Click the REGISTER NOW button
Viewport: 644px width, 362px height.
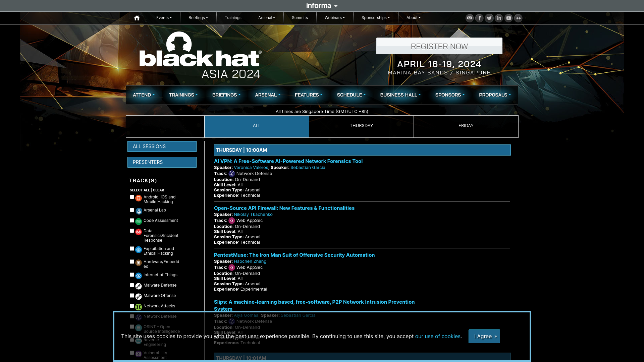(439, 46)
